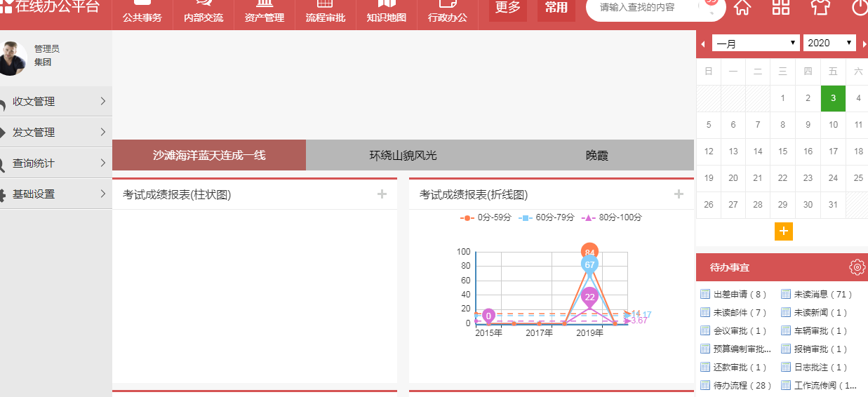
Task: Open settings gear in 待办事宜 header
Action: (x=857, y=267)
